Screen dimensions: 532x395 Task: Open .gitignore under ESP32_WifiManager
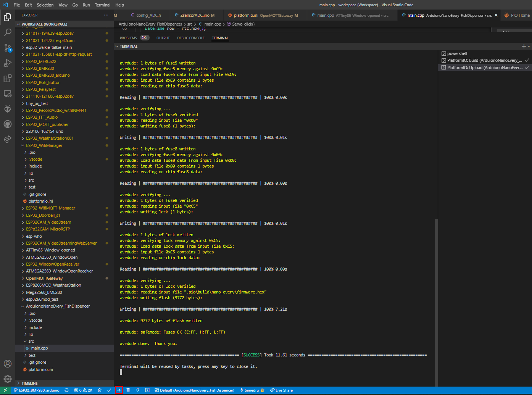tap(64, 194)
